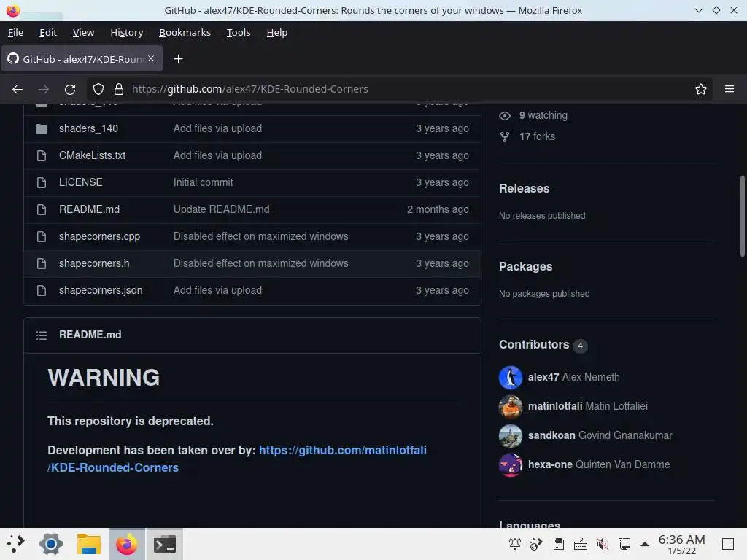The width and height of the screenshot is (747, 560).
Task: Open the Edit menu
Action: [48, 32]
